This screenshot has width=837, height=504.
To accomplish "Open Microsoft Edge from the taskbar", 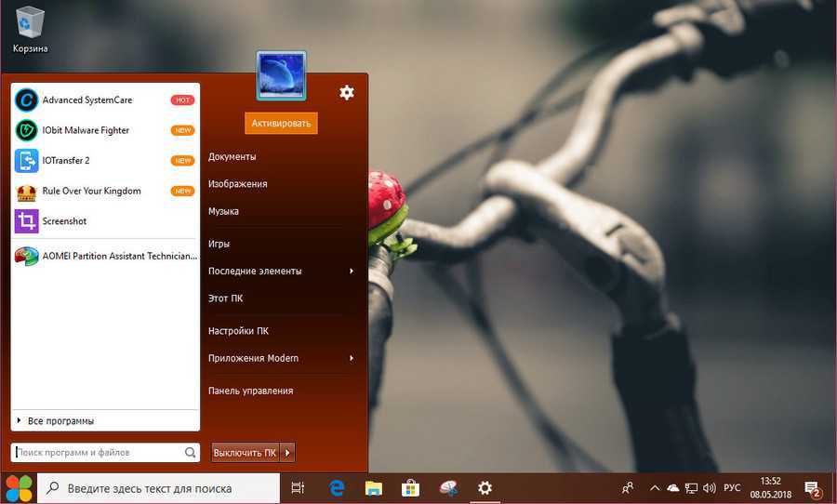I will 337,487.
